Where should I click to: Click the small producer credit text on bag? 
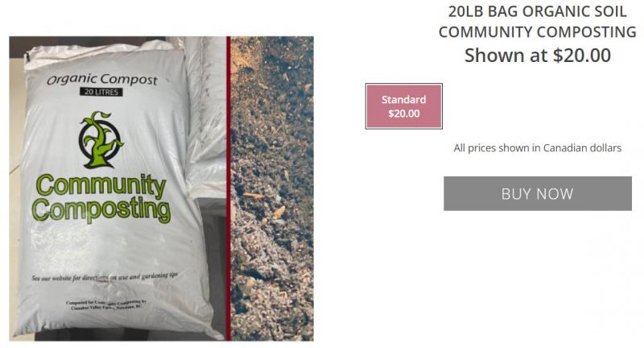click(x=106, y=304)
